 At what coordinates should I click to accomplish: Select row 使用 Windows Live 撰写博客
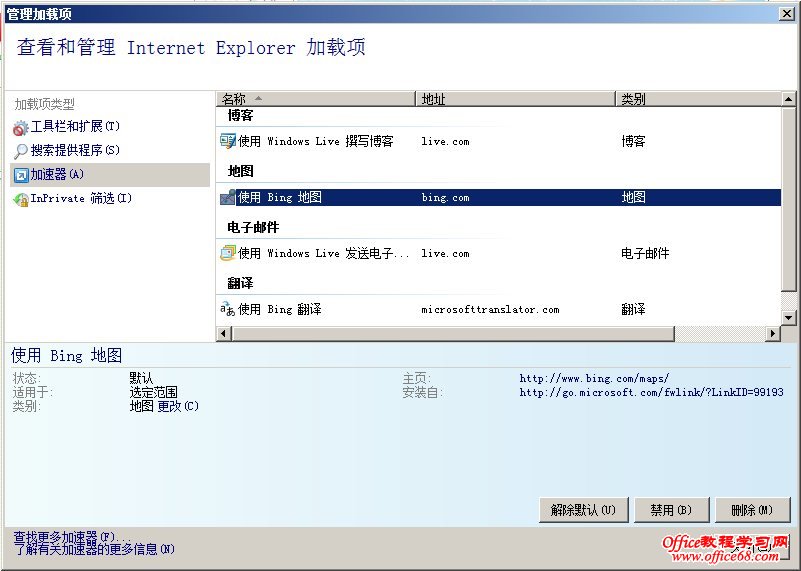click(499, 141)
